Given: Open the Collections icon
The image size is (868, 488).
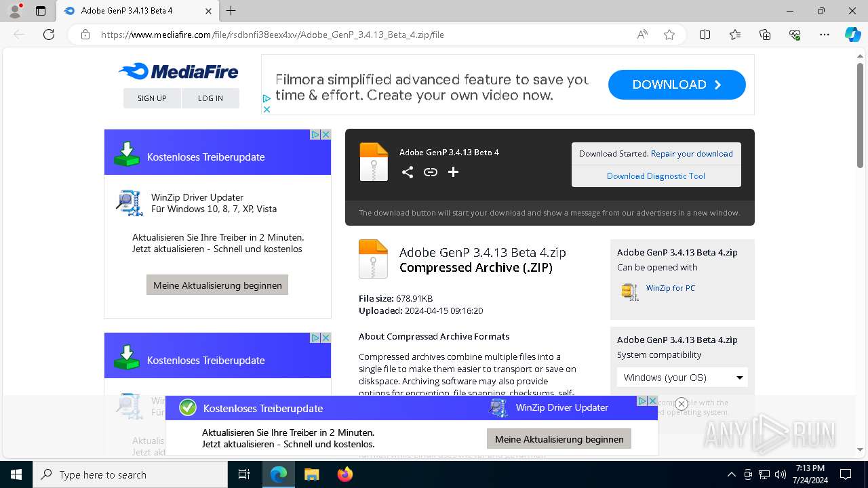Looking at the screenshot, I should pos(765,35).
